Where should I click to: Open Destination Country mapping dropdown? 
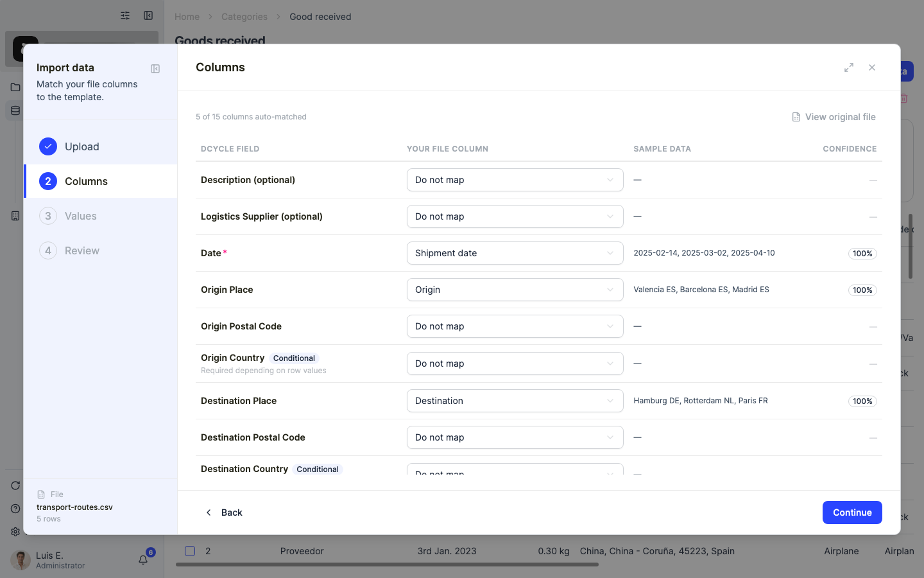515,469
